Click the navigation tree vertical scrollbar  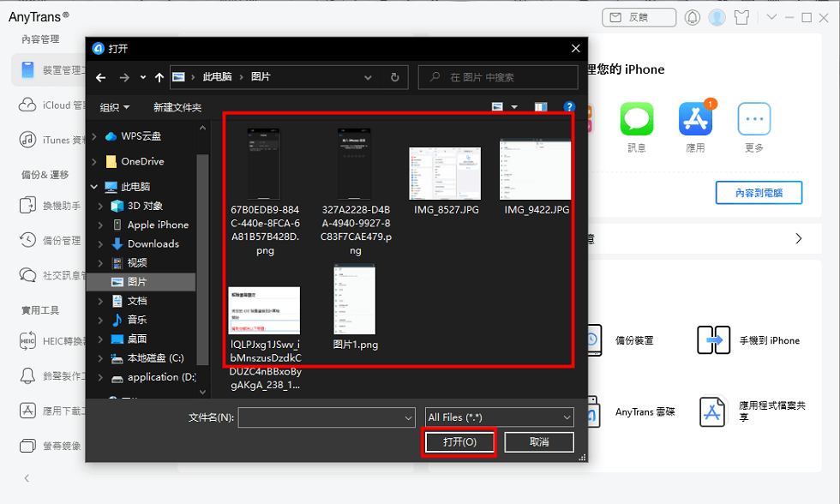click(202, 260)
